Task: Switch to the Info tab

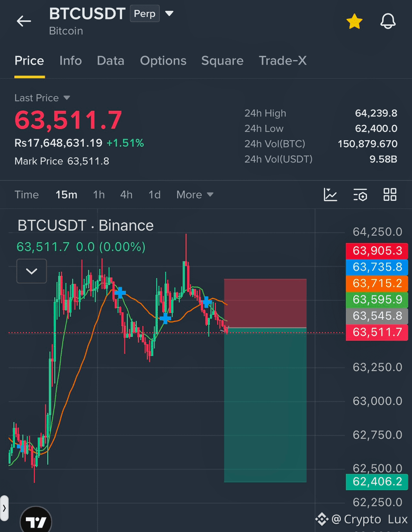Action: pyautogui.click(x=71, y=61)
